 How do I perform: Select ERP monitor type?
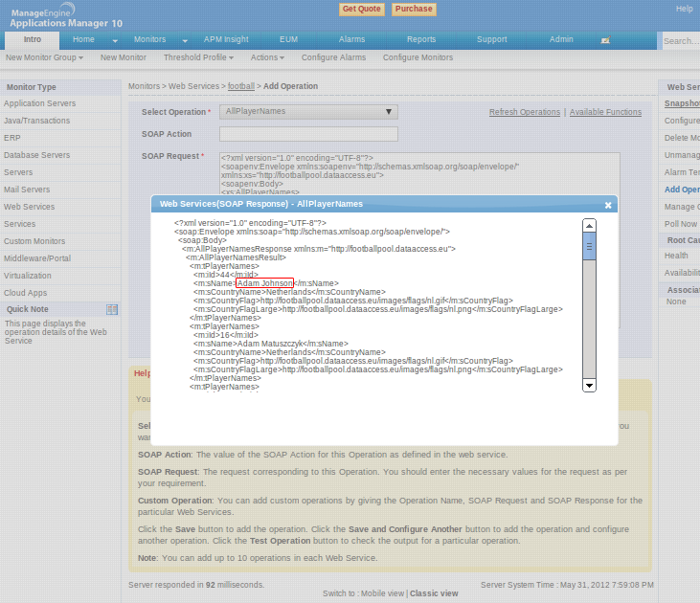coord(12,138)
